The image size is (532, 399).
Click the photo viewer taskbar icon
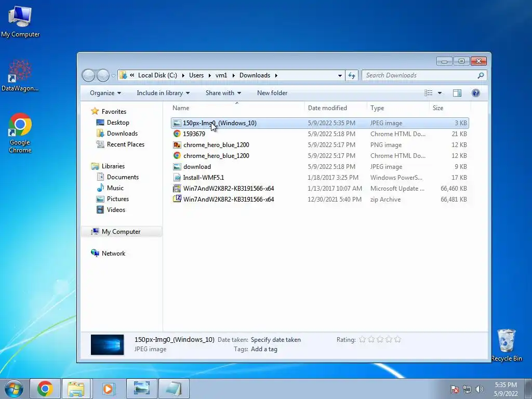tap(141, 389)
